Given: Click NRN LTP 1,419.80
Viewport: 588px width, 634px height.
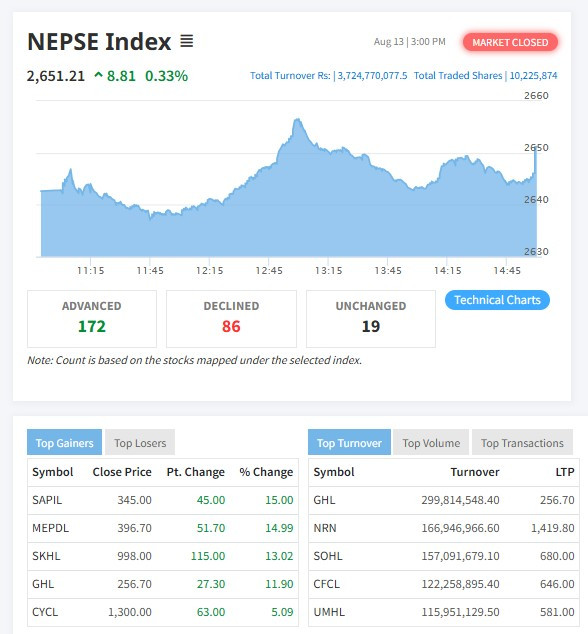Looking at the screenshot, I should pos(552,528).
